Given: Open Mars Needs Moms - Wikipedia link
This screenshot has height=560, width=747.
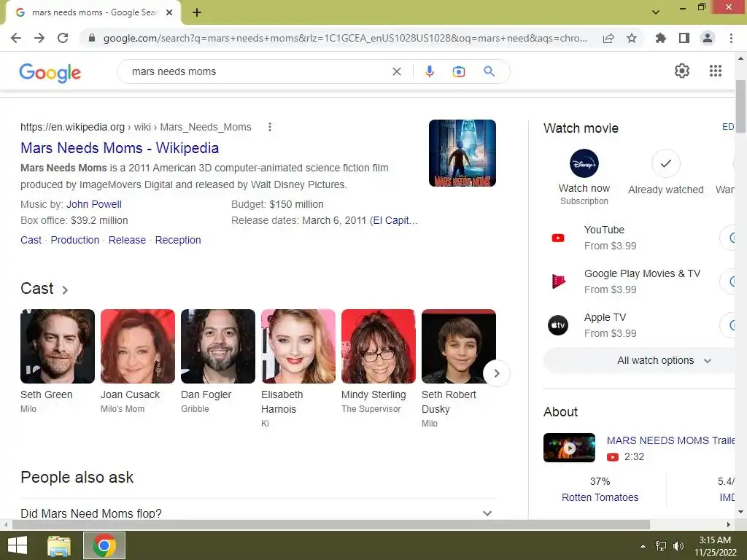Looking at the screenshot, I should (x=120, y=148).
